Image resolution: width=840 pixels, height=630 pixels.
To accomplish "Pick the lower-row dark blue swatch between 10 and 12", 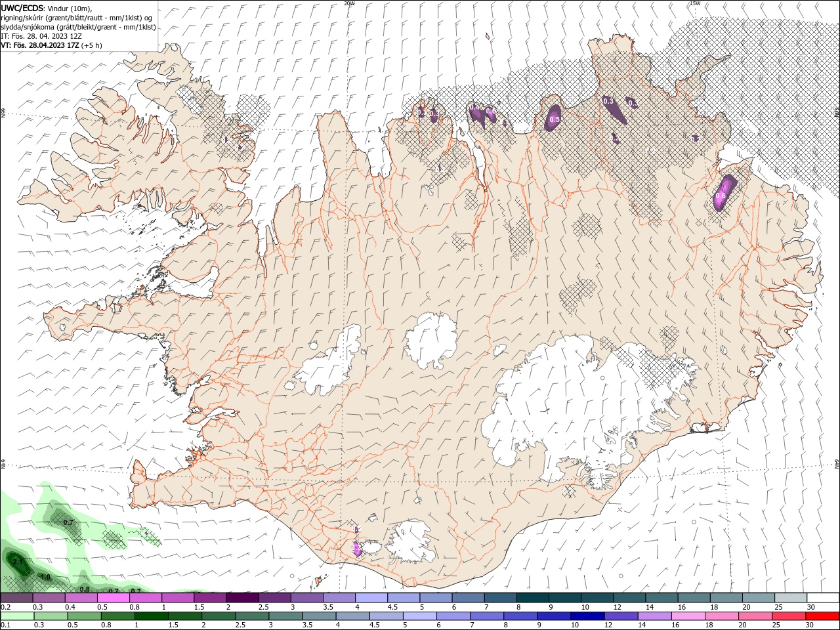I will point(587,616).
